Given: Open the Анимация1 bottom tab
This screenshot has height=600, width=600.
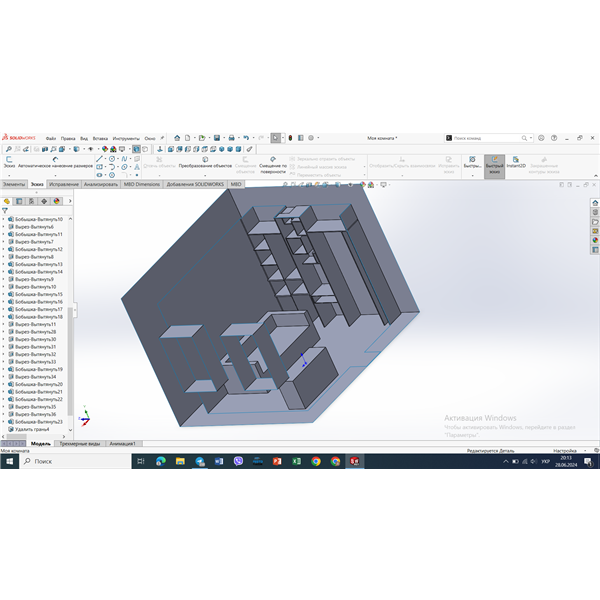Looking at the screenshot, I should (x=122, y=443).
